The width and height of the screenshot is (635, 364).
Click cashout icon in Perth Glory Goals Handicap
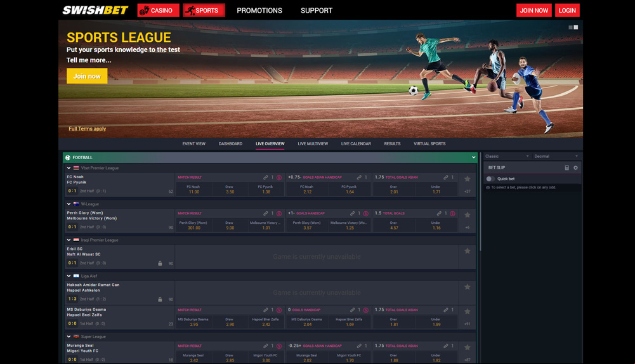pos(365,213)
